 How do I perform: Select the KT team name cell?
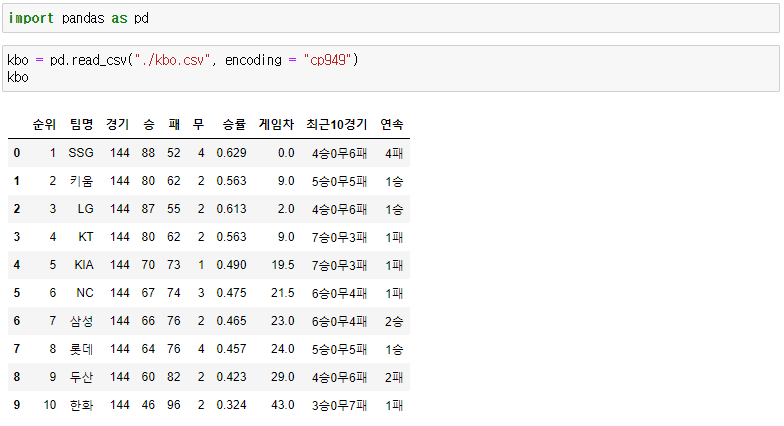pyautogui.click(x=86, y=236)
